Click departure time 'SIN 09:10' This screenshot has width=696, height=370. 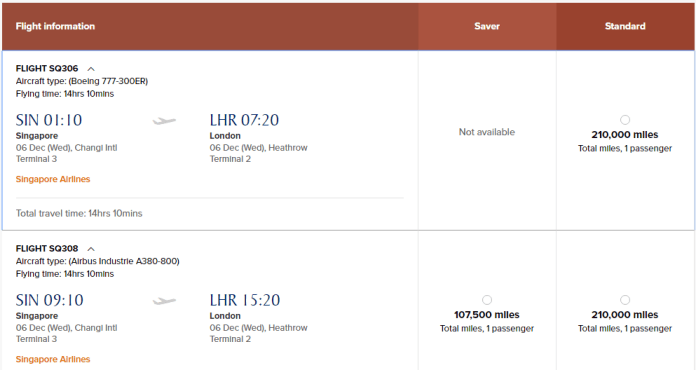[49, 300]
